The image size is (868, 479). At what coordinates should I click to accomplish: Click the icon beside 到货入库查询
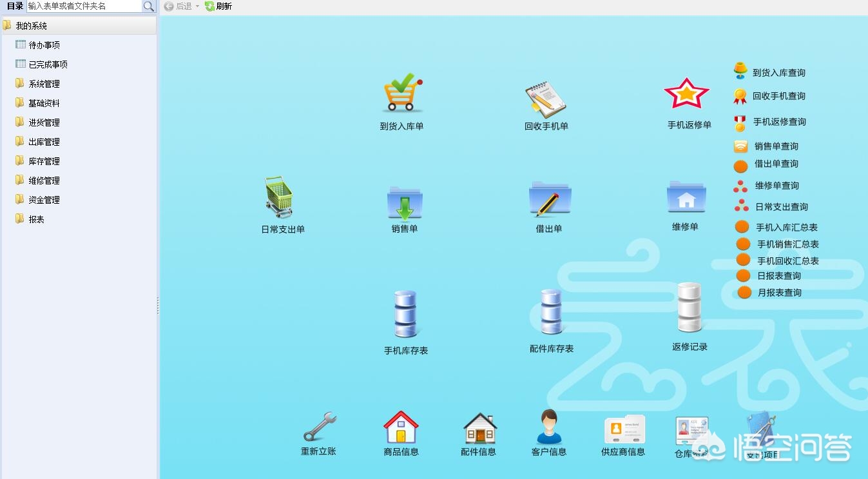(x=740, y=71)
